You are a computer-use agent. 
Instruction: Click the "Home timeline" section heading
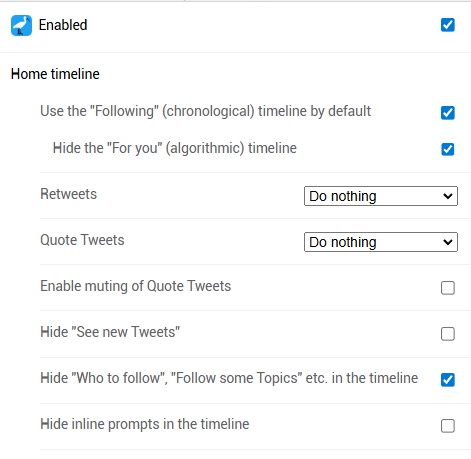(55, 74)
